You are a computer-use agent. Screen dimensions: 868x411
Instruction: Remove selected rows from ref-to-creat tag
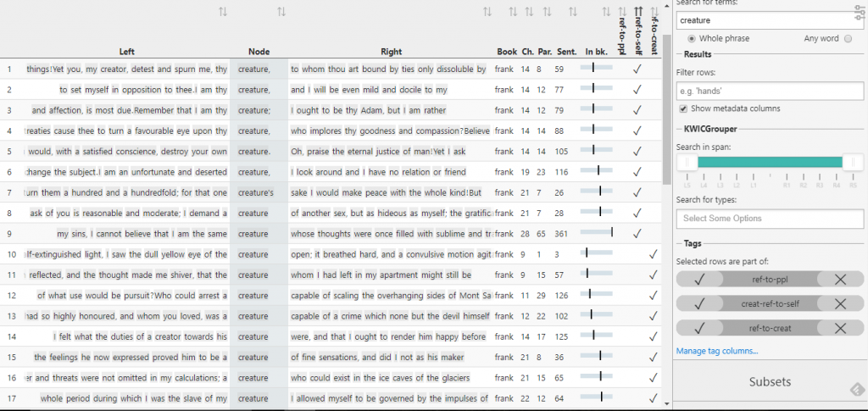[x=840, y=328]
